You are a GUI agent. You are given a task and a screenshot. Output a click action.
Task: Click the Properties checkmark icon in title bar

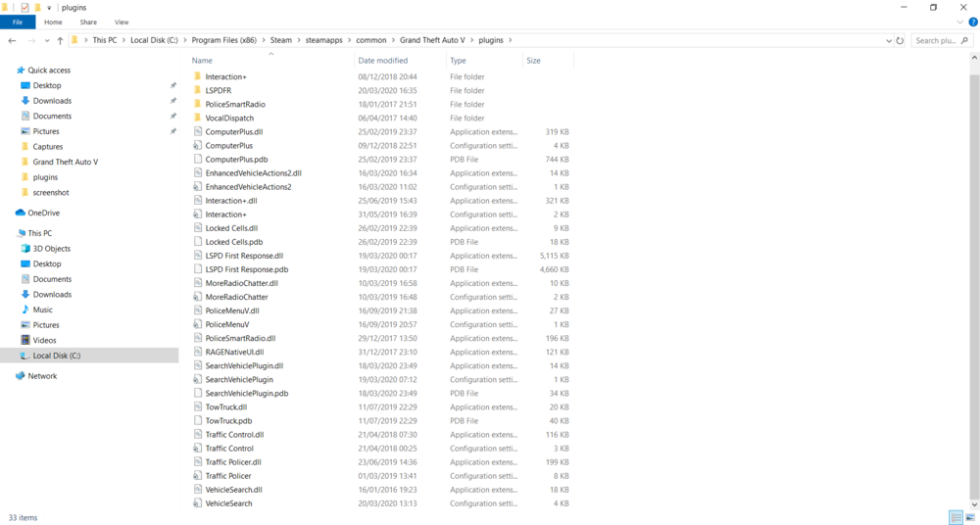(x=25, y=8)
